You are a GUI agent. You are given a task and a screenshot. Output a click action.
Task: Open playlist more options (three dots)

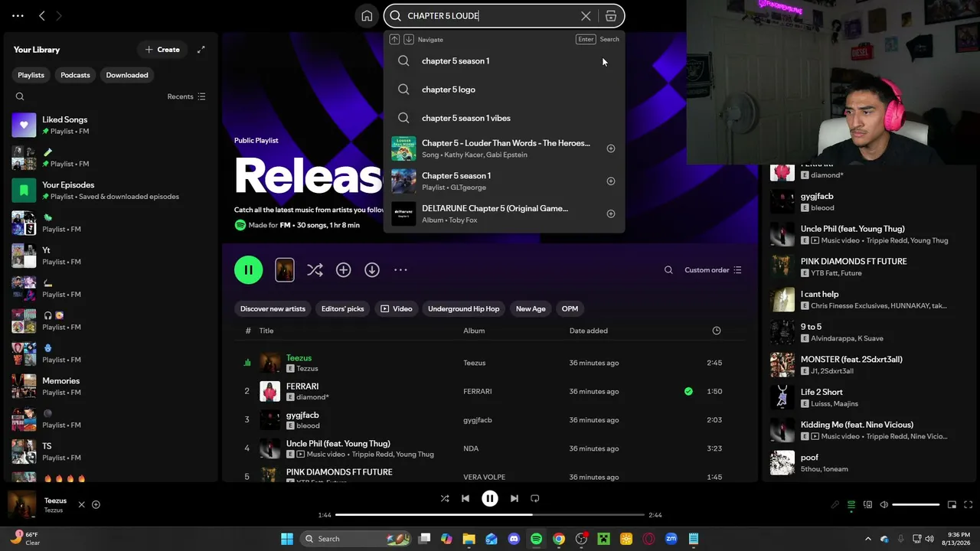point(400,269)
